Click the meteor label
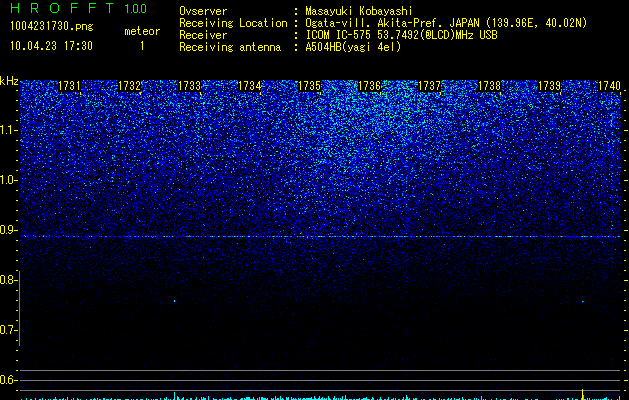Screen dimensions: 629x400 pyautogui.click(x=142, y=31)
